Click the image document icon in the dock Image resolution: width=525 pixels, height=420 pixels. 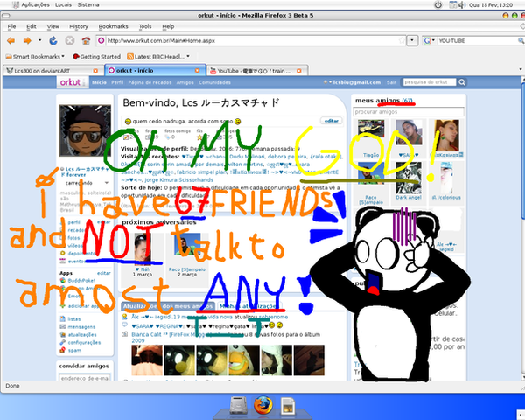click(287, 406)
